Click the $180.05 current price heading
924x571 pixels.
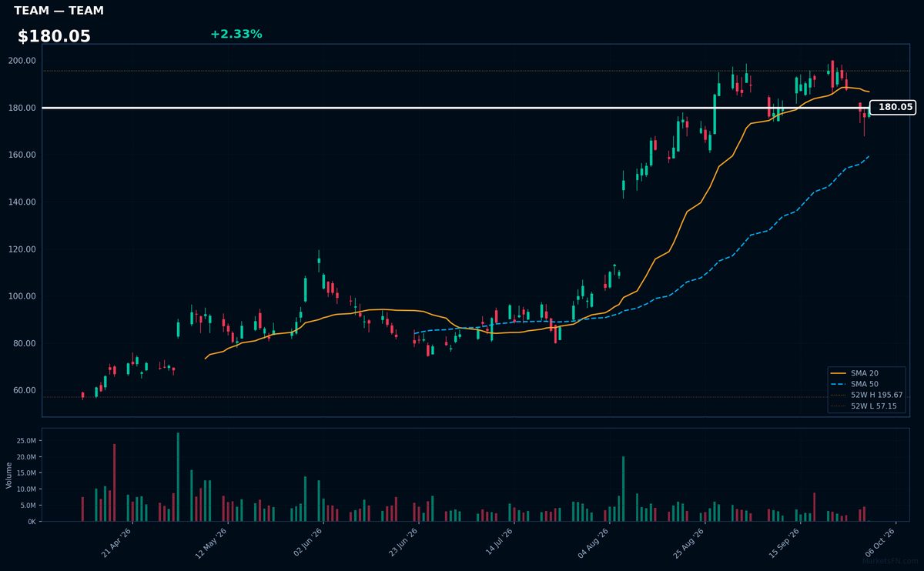54,36
